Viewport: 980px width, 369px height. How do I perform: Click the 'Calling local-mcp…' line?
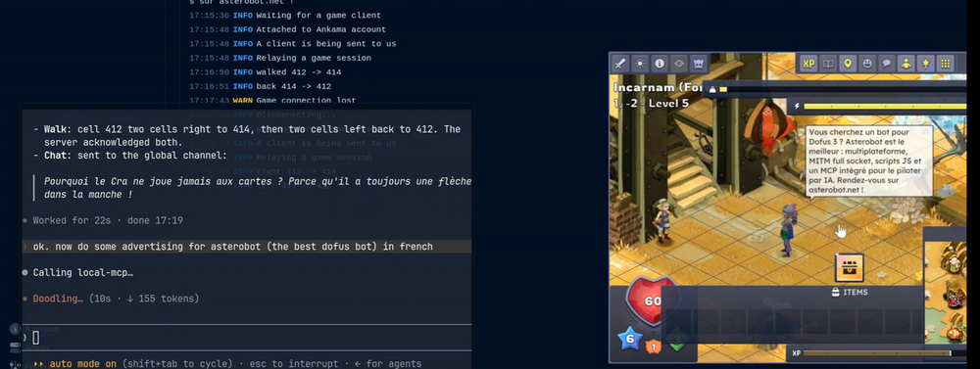pos(83,273)
